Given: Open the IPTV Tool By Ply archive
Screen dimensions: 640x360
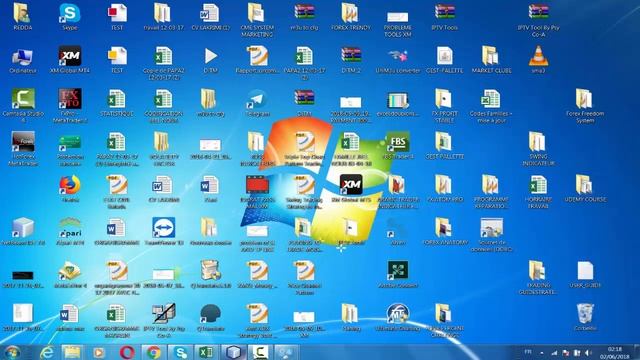Looking at the screenshot, I should click(538, 20).
